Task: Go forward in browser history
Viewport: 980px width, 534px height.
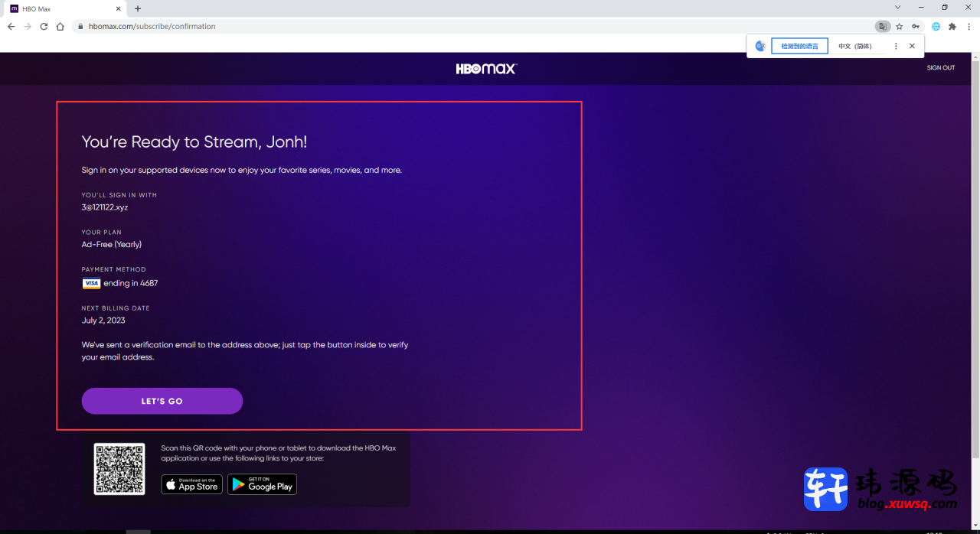Action: click(28, 26)
